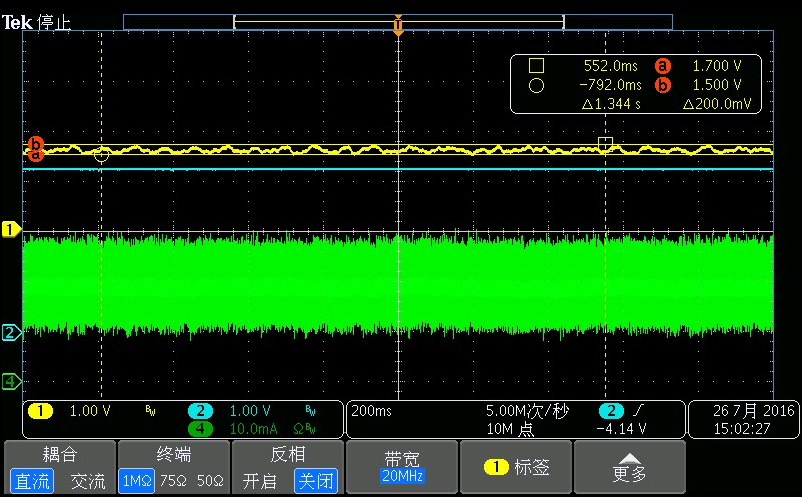Screen dimensions: 802x497
Task: Open the 终端 termination menu
Action: [x=174, y=454]
